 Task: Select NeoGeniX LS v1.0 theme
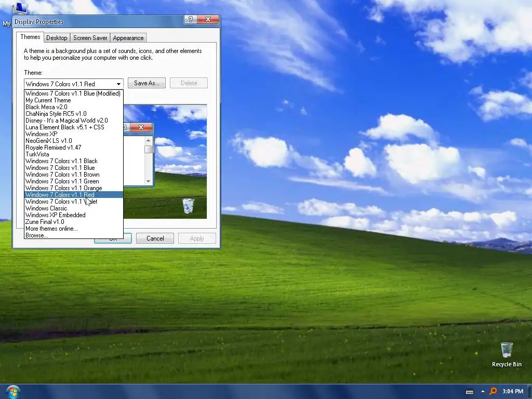(74, 140)
